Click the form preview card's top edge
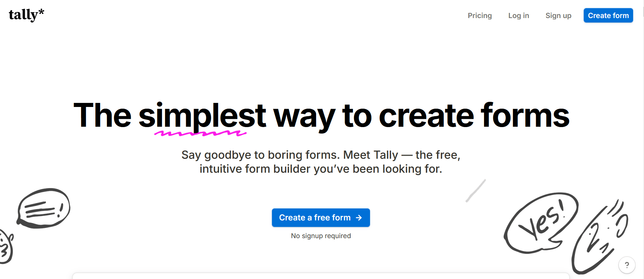The height and width of the screenshot is (279, 644). click(x=321, y=274)
